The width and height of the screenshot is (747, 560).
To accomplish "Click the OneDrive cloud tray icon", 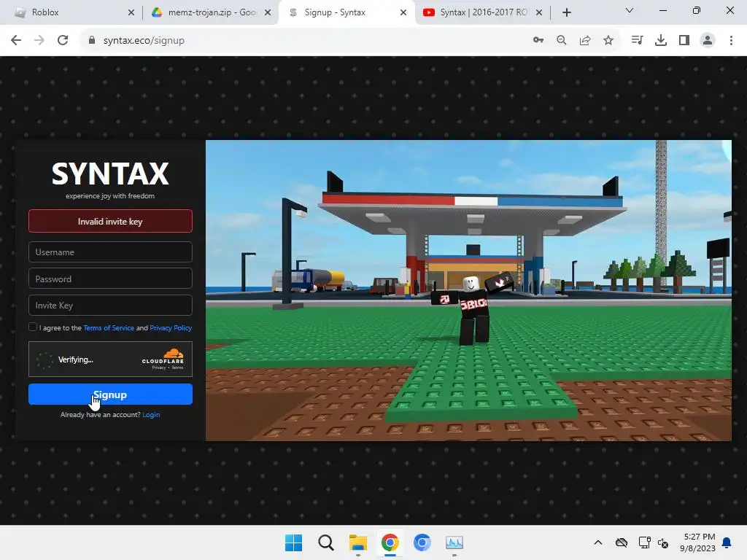I will (622, 542).
